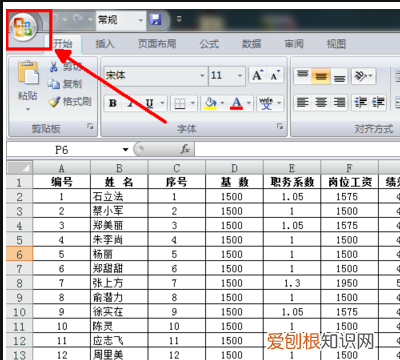Toggle align text right
The height and width of the screenshot is (360, 400).
(x=339, y=103)
